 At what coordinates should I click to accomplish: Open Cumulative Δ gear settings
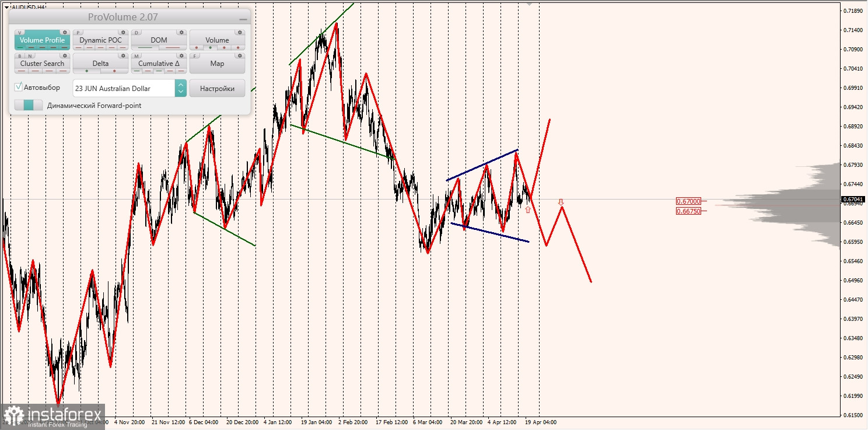click(181, 55)
